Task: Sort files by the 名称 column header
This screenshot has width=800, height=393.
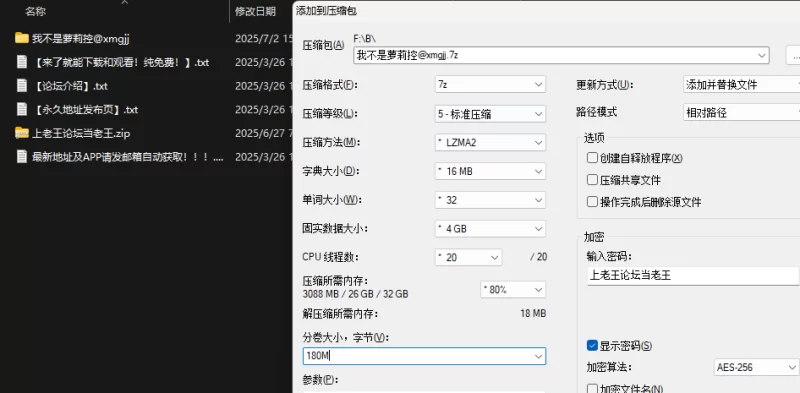Action: (x=35, y=11)
